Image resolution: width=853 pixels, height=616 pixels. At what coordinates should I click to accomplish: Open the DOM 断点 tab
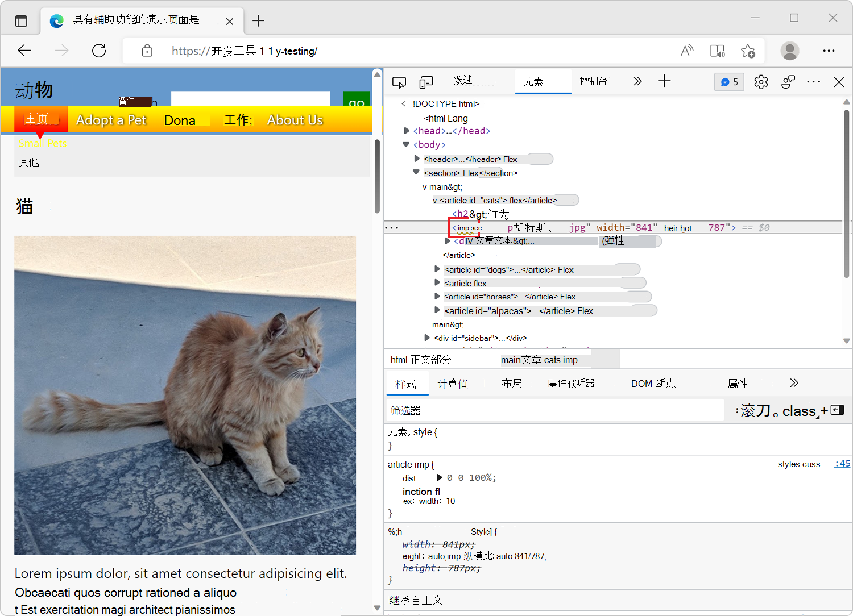653,384
